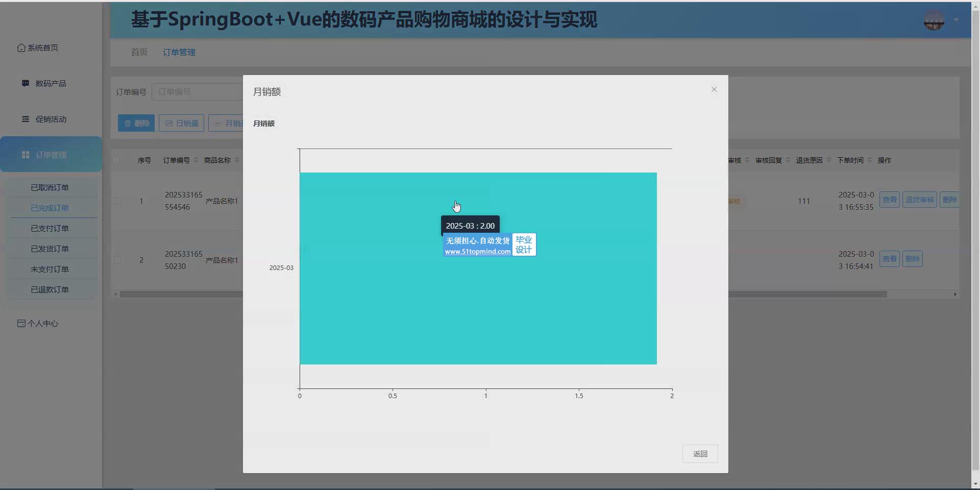The height and width of the screenshot is (490, 980).
Task: Open the dropdown arrow beside the avatar
Action: [956, 20]
